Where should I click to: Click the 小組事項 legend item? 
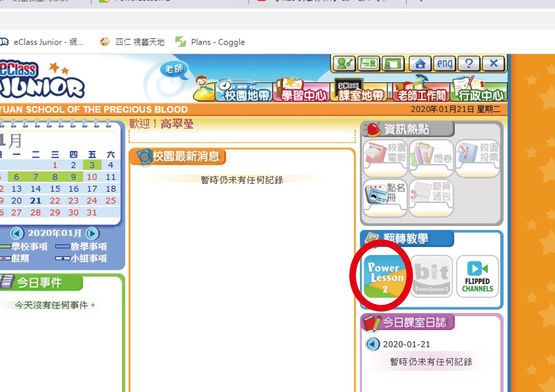click(x=81, y=258)
